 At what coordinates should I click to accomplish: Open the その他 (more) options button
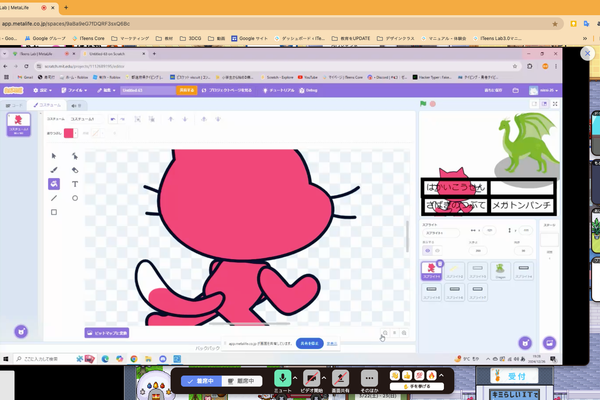tap(369, 378)
